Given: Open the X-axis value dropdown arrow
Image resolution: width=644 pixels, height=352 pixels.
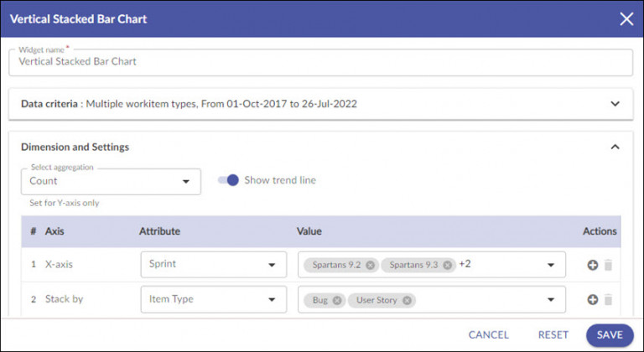Looking at the screenshot, I should pos(551,265).
